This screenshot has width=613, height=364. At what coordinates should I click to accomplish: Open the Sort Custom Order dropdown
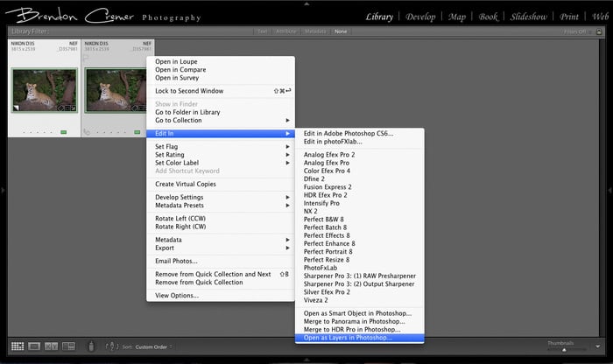coord(153,346)
